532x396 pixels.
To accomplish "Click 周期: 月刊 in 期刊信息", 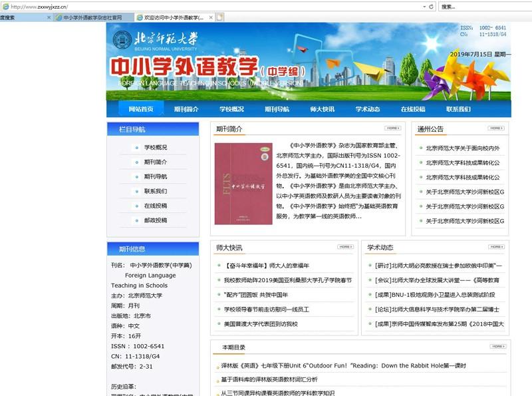I will (x=125, y=305).
